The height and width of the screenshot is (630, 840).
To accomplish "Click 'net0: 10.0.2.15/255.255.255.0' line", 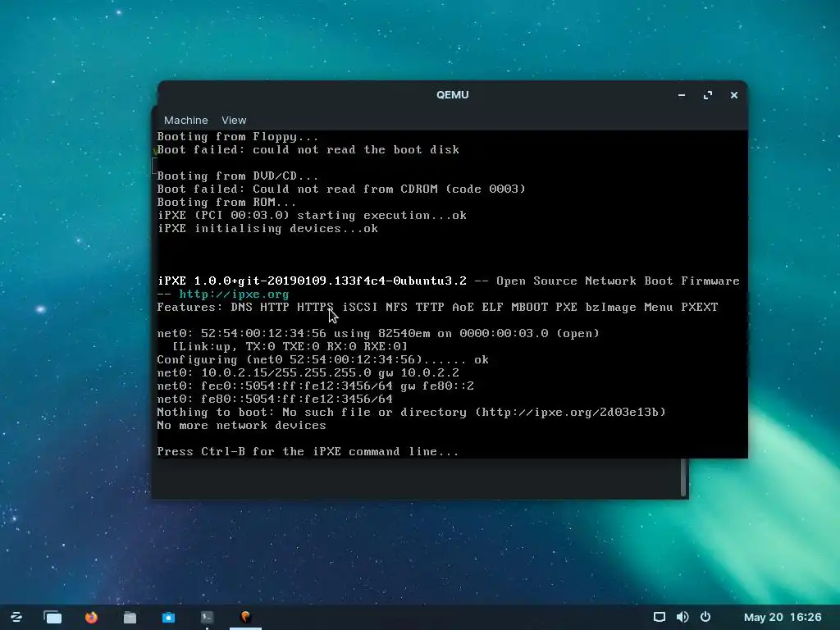I will tap(308, 373).
